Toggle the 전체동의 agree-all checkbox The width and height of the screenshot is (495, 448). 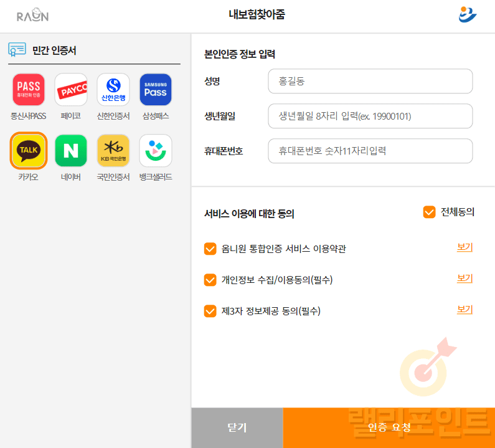click(429, 212)
